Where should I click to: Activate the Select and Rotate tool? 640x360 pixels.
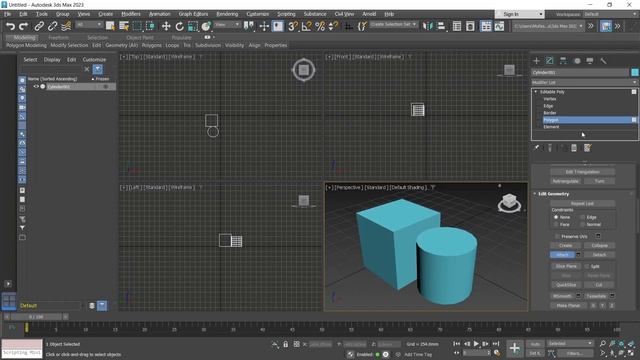pyautogui.click(x=179, y=27)
